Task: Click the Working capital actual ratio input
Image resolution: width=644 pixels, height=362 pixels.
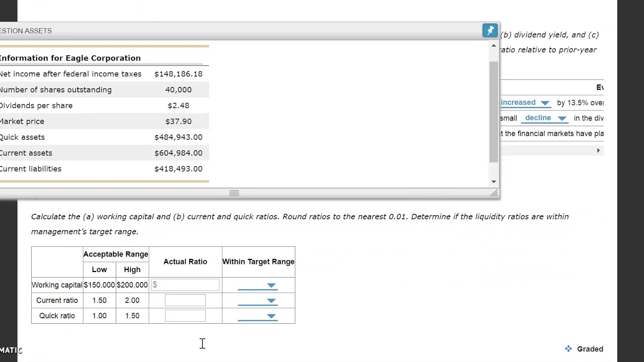Action: pos(185,285)
